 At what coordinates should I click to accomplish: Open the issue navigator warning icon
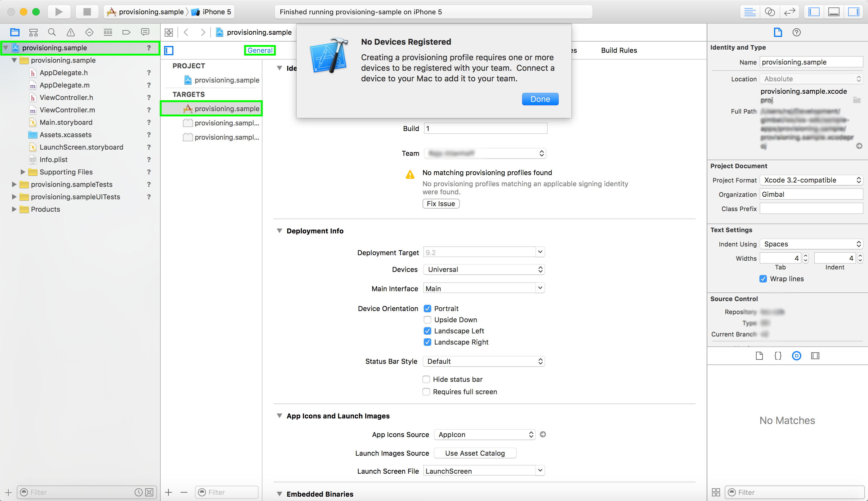[x=70, y=32]
